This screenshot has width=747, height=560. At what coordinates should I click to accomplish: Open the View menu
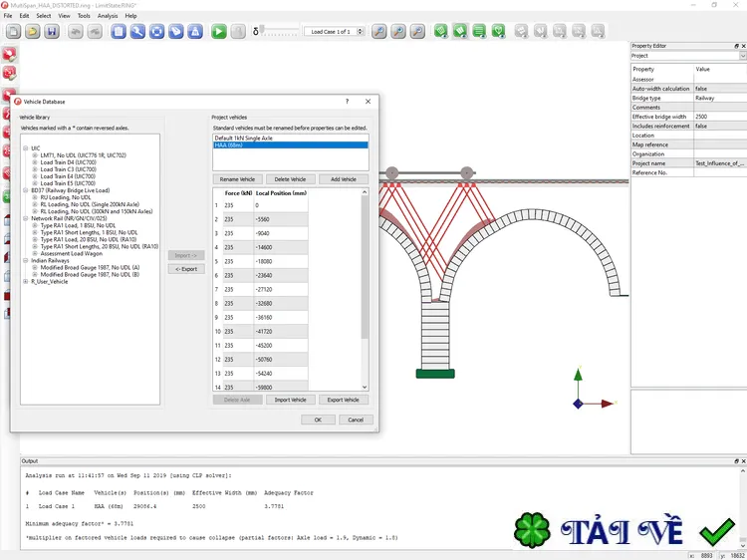(64, 16)
